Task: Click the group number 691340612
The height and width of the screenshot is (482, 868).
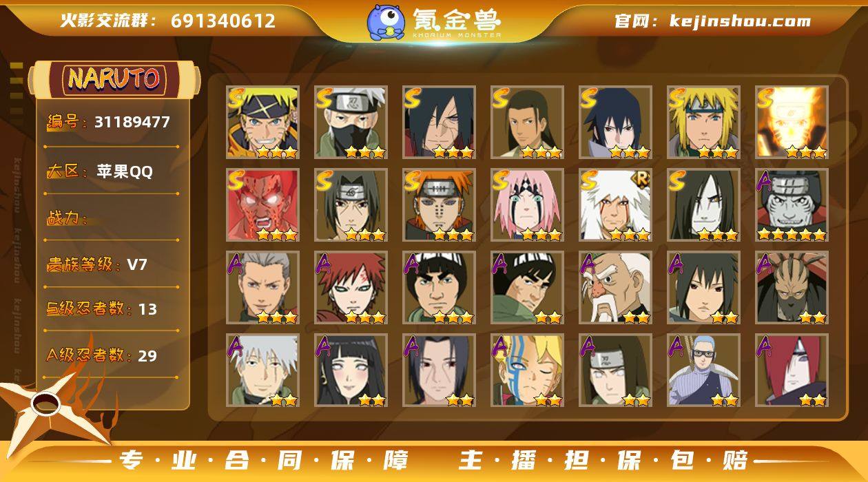Action: tap(223, 21)
